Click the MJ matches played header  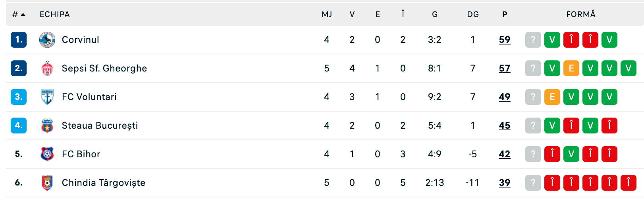[326, 14]
